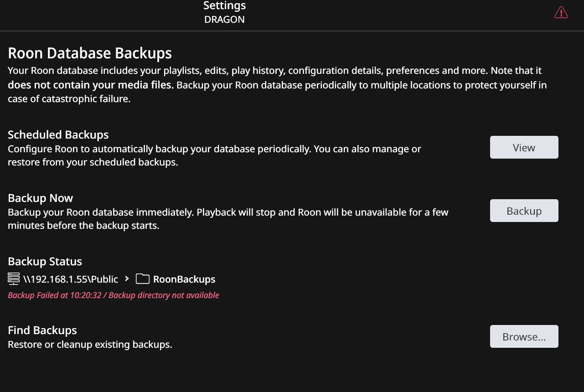Start an immediate backup with the Backup button
Image resolution: width=584 pixels, height=392 pixels.
(x=524, y=211)
